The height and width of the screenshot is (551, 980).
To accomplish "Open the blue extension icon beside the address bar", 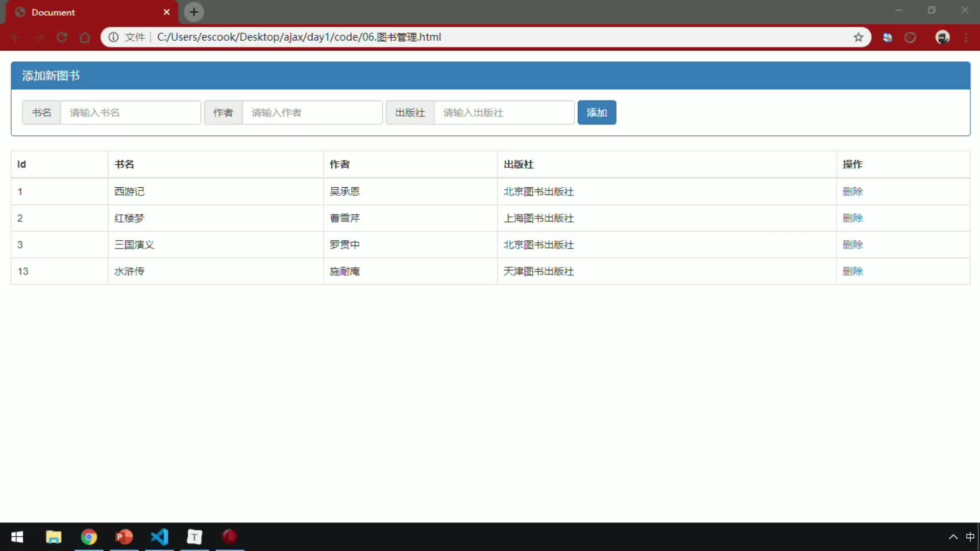I will 888,37.
